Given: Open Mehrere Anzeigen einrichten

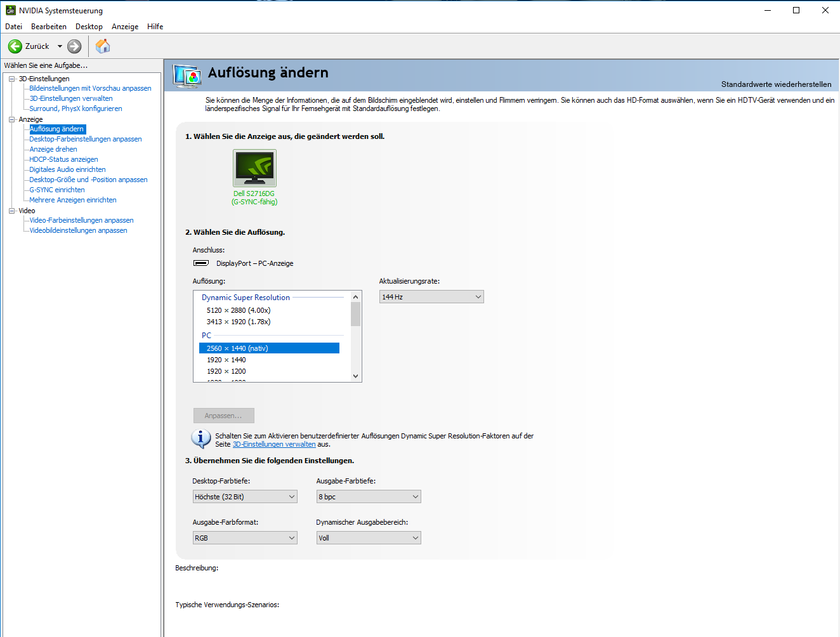Looking at the screenshot, I should click(73, 200).
